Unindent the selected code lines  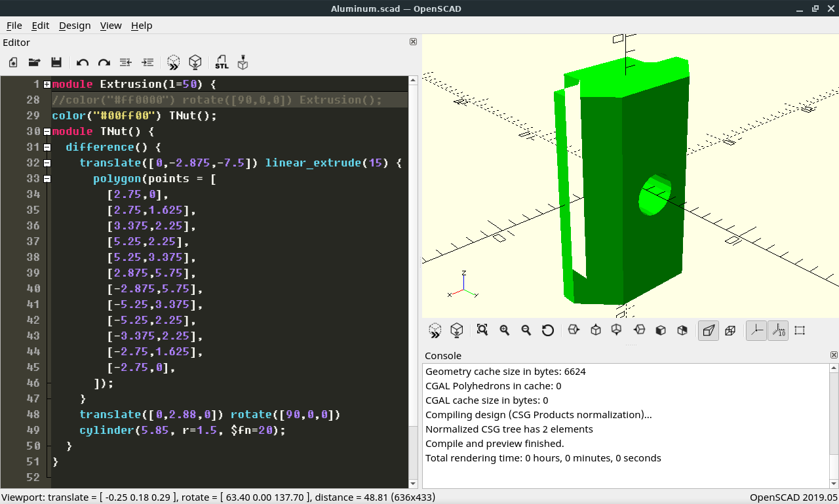point(126,62)
